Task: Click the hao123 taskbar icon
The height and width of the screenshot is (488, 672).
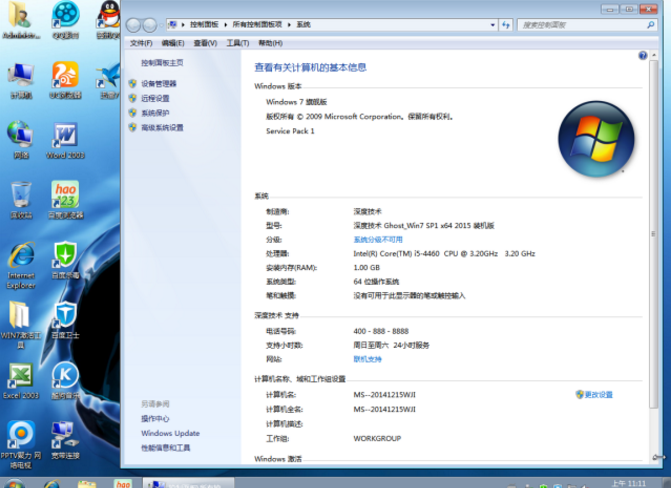Action: click(x=123, y=483)
